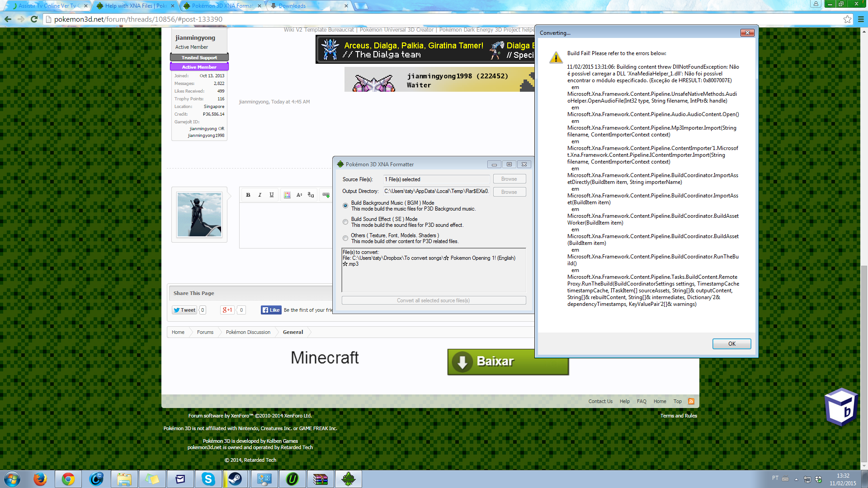This screenshot has height=488, width=868.
Task: Click the browser address bar URL
Action: coord(138,19)
